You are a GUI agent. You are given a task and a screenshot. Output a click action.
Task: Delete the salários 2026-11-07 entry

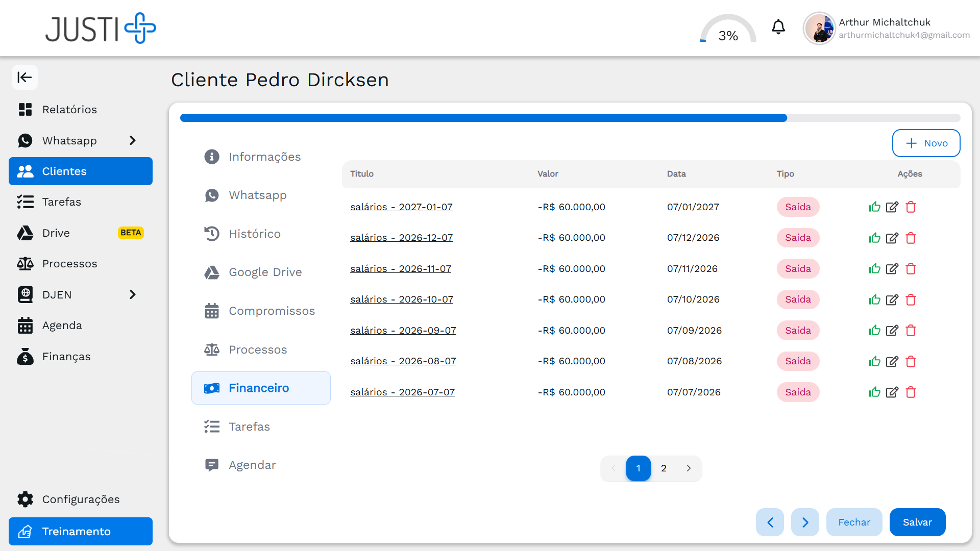pyautogui.click(x=911, y=269)
